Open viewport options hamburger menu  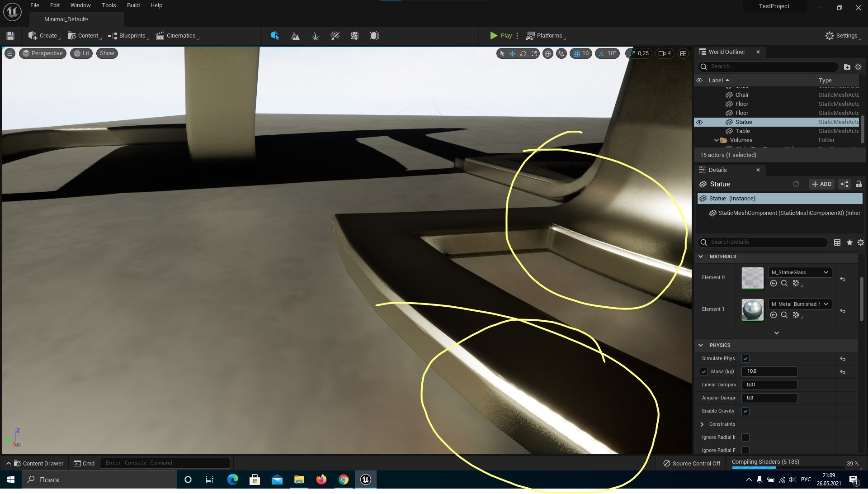9,53
